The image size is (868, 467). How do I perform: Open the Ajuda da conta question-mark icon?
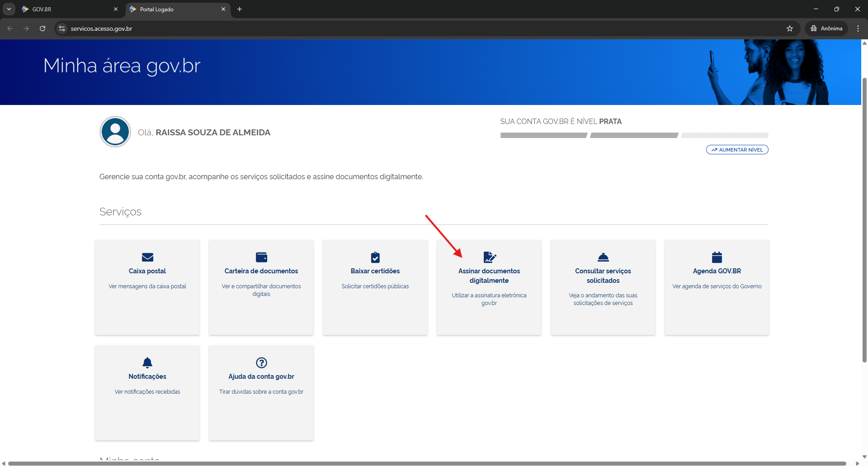261,363
